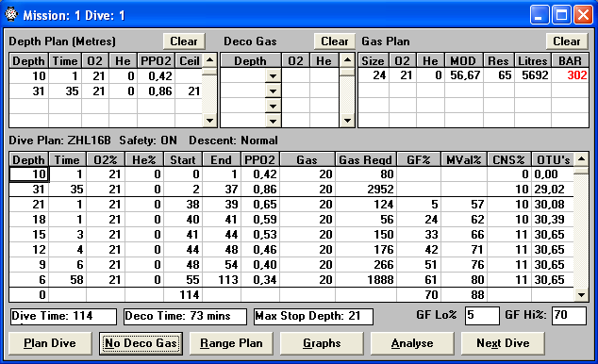
Task: Click Deco Gas scrollbar up arrow
Action: coord(347,60)
